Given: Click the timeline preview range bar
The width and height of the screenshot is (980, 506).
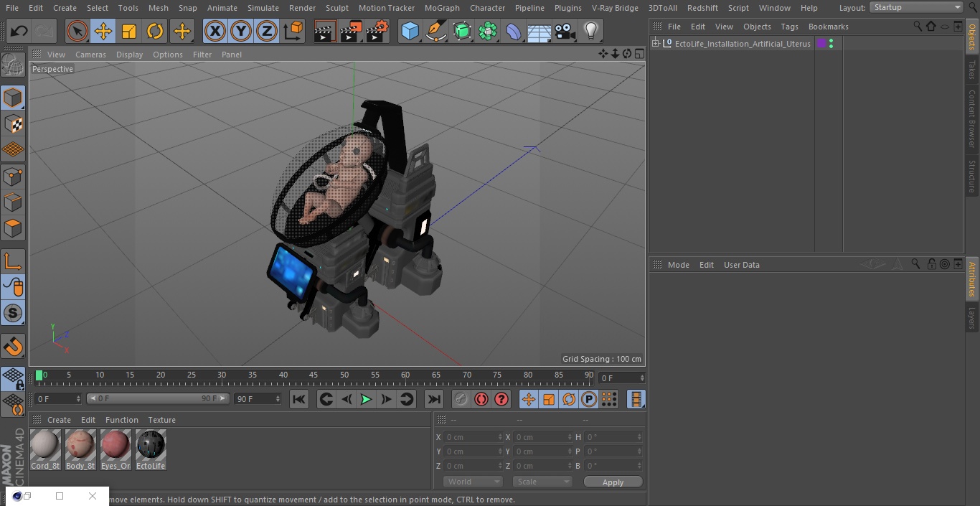Looking at the screenshot, I should click(158, 398).
